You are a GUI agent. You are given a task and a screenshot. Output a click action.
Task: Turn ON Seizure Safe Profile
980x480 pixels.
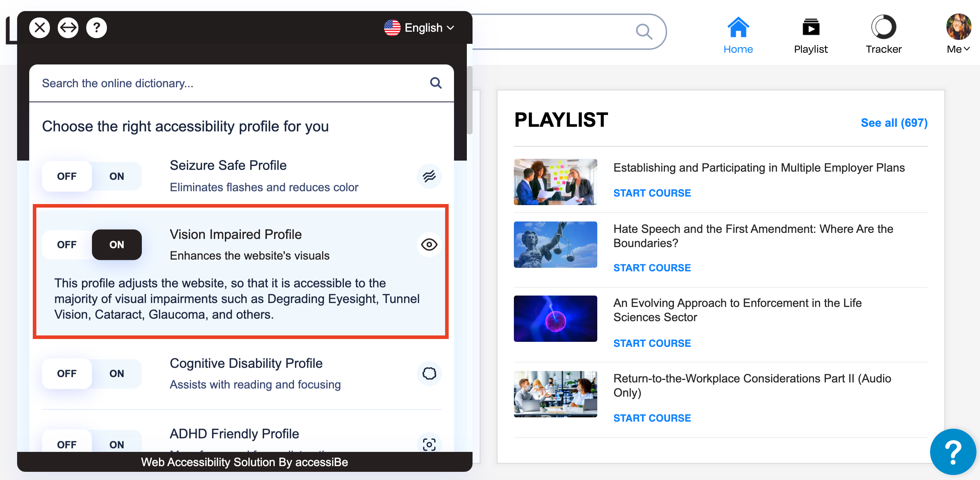117,176
